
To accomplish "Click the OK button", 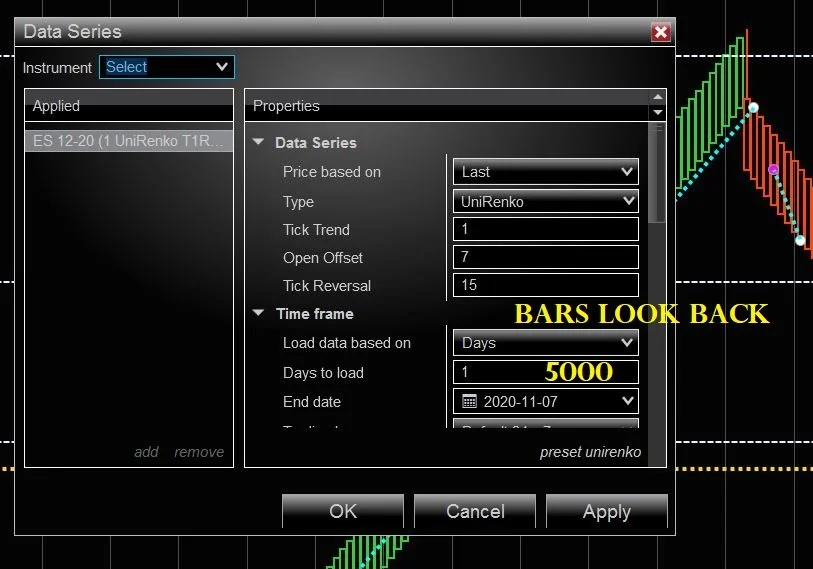I will (343, 511).
